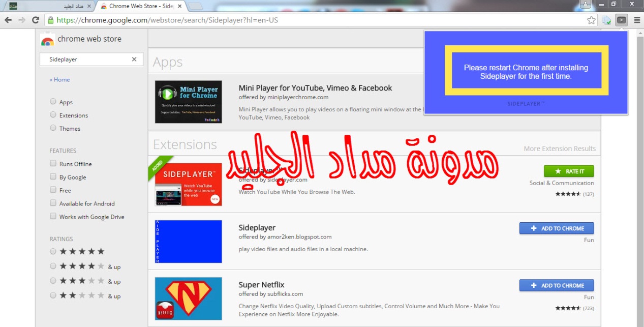Viewport: 644px width, 327px height.
Task: Click More Extension Results link
Action: click(560, 148)
